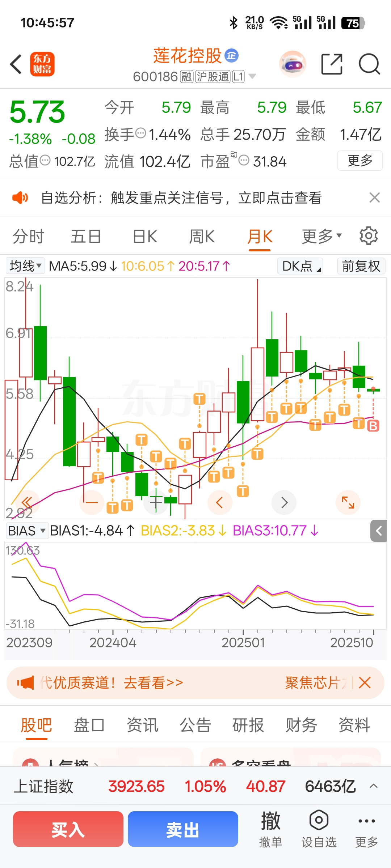Open the 均线 indicator dropdown
Image resolution: width=391 pixels, height=868 pixels.
25,266
